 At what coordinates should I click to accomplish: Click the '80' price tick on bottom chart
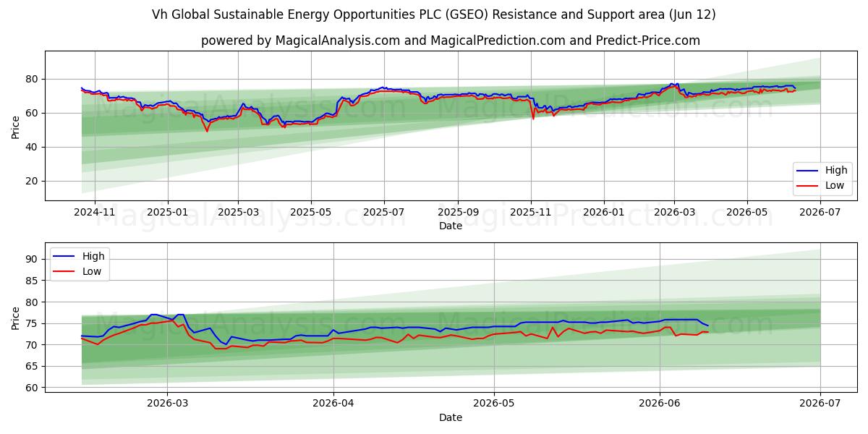[x=33, y=302]
